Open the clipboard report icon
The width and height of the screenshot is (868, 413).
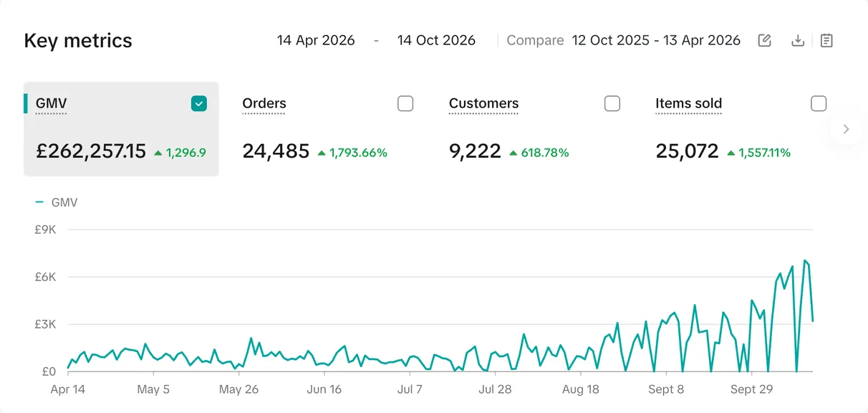point(826,40)
